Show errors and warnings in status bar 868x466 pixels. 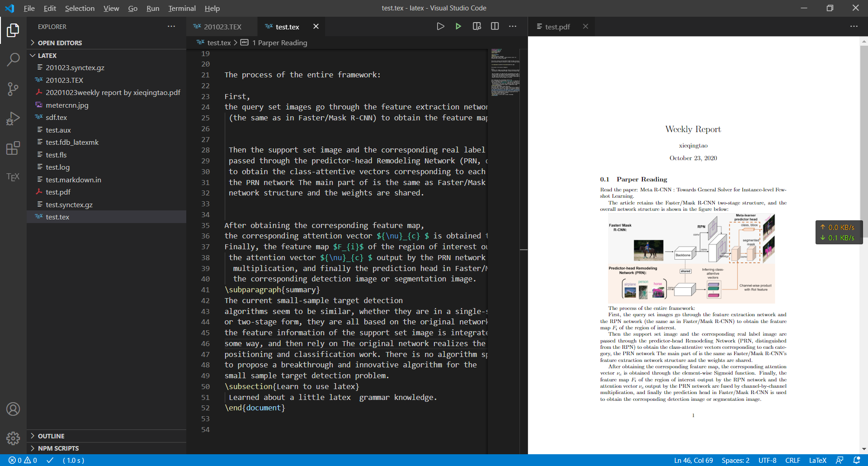point(21,460)
